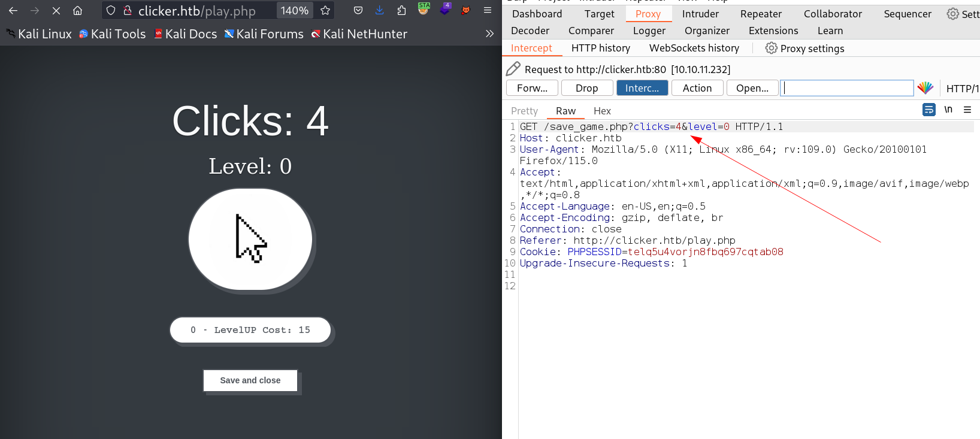Click the big cursor clicker button

[x=250, y=239]
